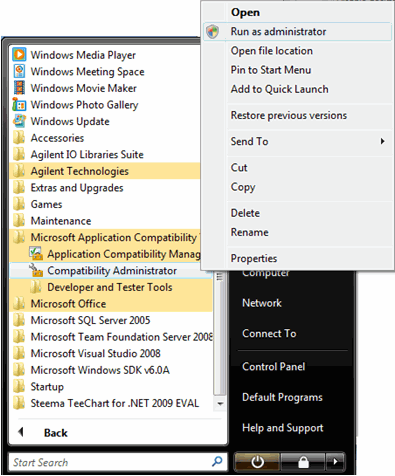This screenshot has width=395, height=476.
Task: Click the Compatibility Administrator icon
Action: click(36, 270)
